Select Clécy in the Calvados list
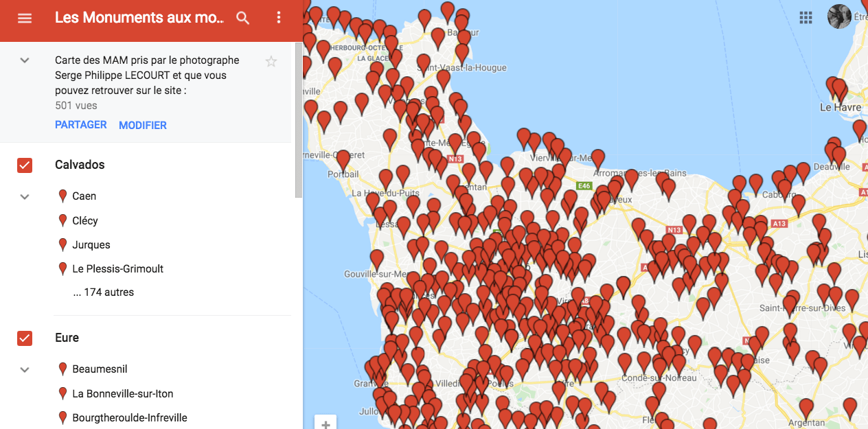Viewport: 868px width, 429px height. [x=85, y=221]
